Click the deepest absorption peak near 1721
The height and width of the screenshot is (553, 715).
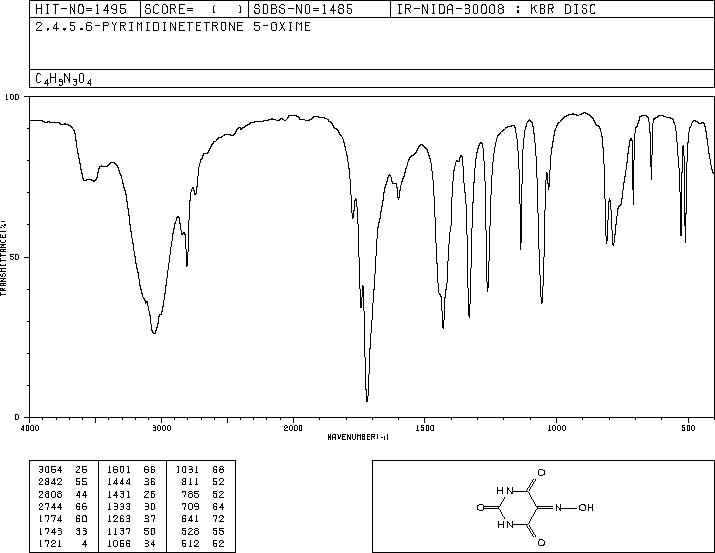367,400
